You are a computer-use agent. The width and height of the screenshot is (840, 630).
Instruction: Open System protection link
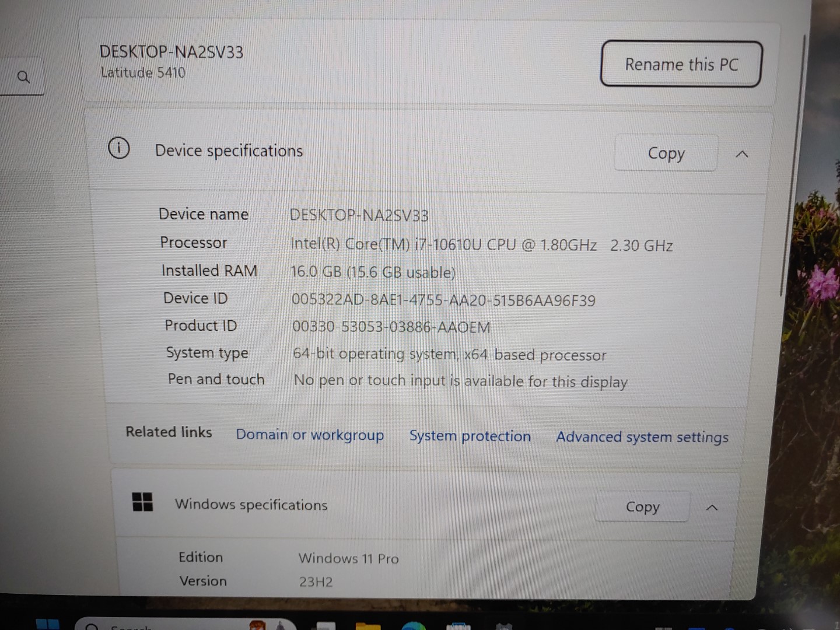(x=470, y=436)
